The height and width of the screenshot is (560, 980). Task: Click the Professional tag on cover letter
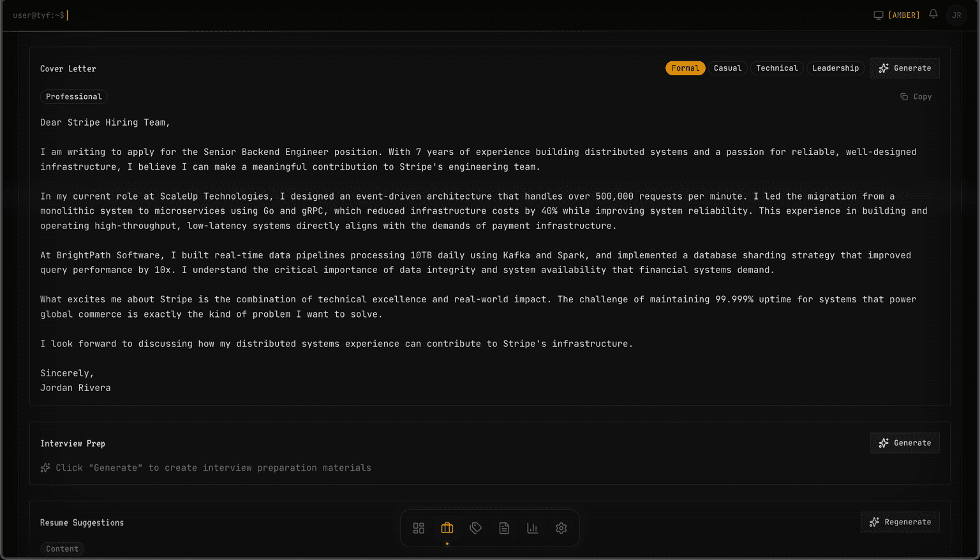pos(74,97)
